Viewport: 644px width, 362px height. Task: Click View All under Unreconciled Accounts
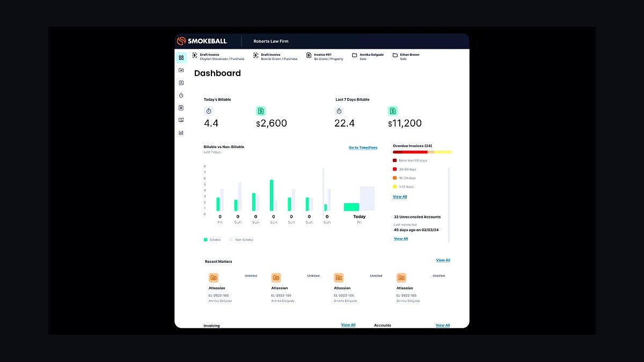(401, 239)
